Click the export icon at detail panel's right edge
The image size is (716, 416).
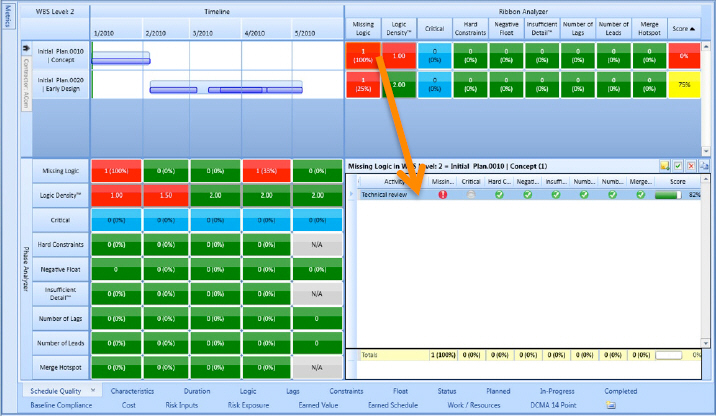(703, 165)
